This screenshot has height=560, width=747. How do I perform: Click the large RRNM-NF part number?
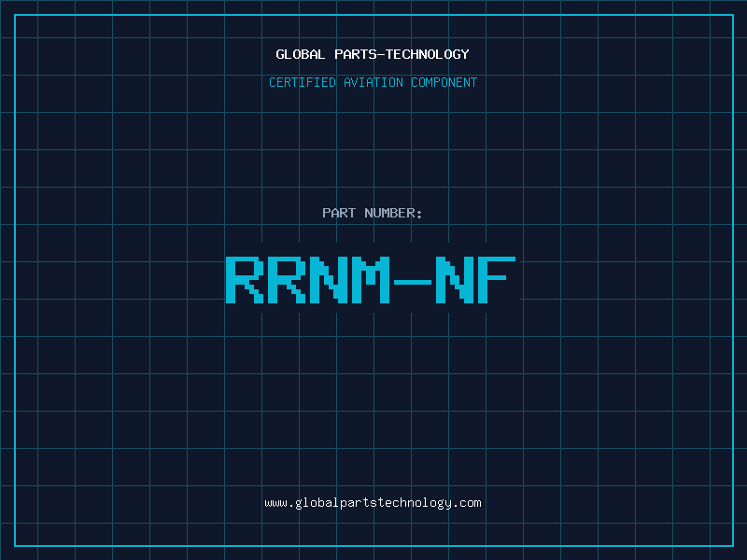pyautogui.click(x=371, y=279)
